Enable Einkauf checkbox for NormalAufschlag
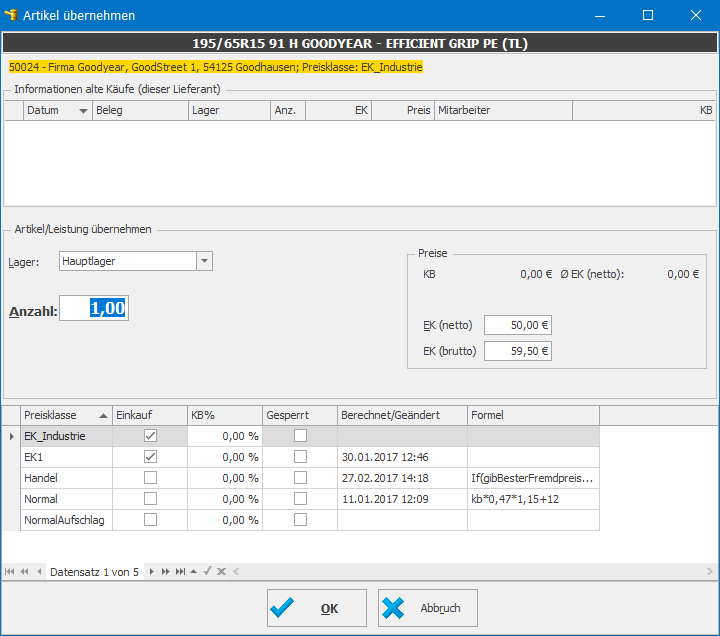 [150, 520]
